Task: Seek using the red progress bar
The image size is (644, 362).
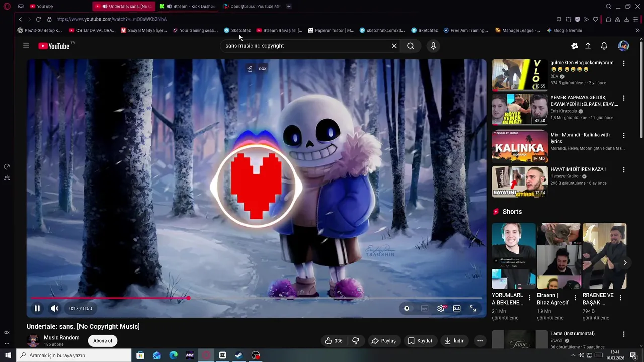Action: click(257, 298)
